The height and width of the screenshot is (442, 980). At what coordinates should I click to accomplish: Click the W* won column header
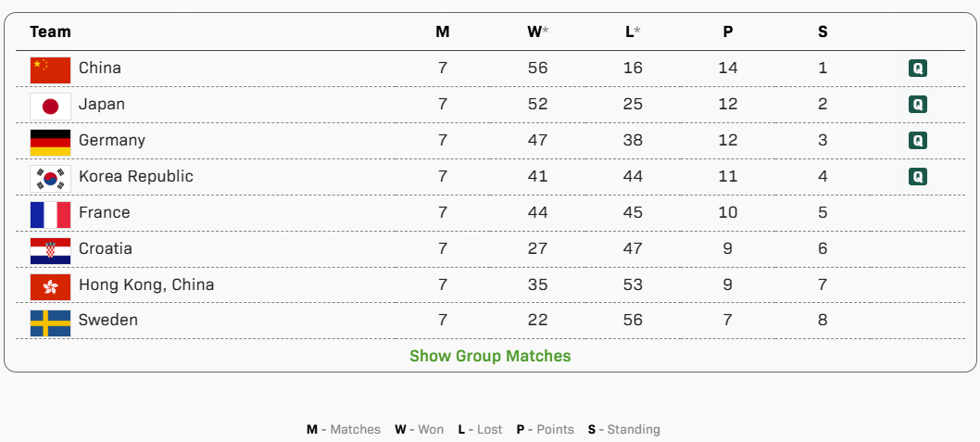tap(537, 32)
